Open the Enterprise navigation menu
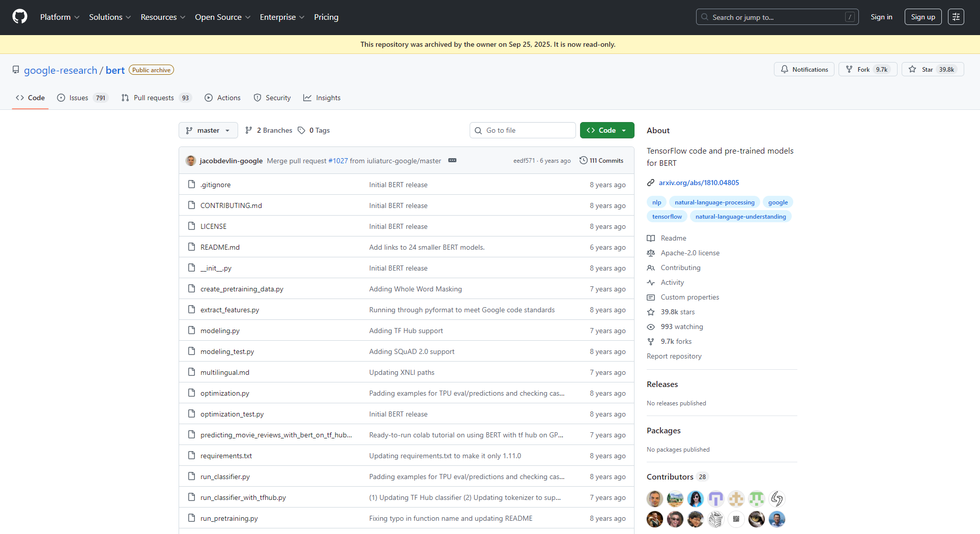Image resolution: width=980 pixels, height=534 pixels. pos(282,17)
